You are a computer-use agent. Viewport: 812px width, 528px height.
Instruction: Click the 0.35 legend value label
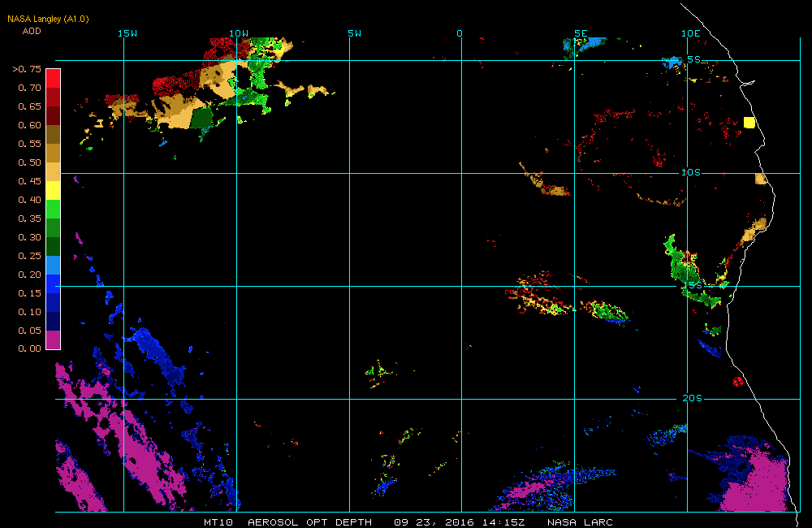[x=29, y=219]
